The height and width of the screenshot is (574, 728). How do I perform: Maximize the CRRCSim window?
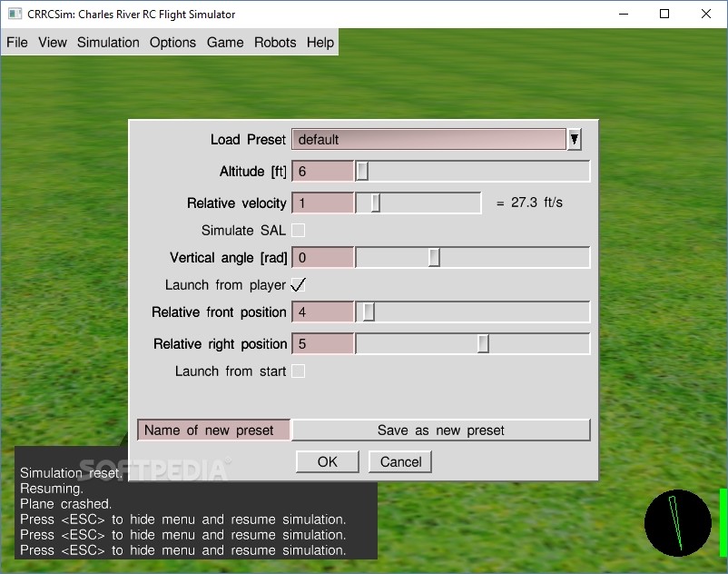pos(664,14)
